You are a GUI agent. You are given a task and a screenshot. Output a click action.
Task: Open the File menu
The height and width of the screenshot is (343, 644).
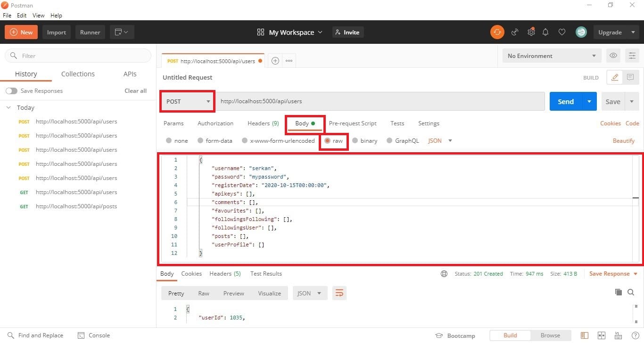click(7, 16)
